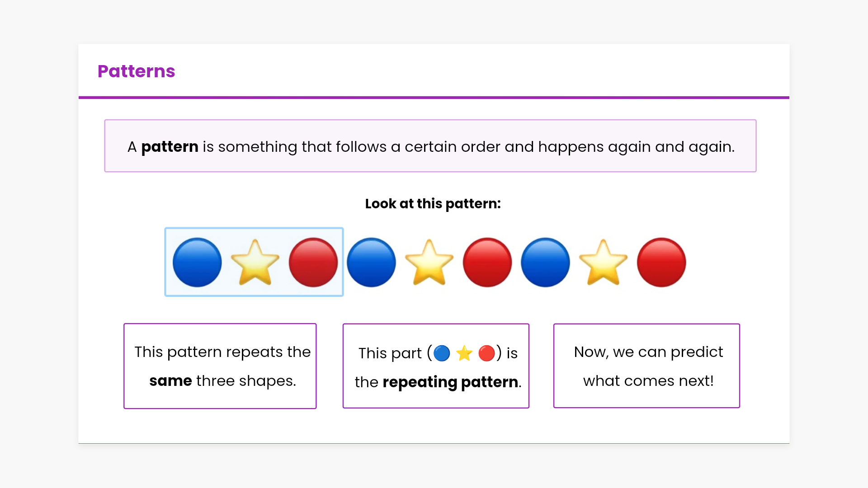868x488 pixels.
Task: Select the star inside the highlighted blue box
Action: pyautogui.click(x=255, y=263)
